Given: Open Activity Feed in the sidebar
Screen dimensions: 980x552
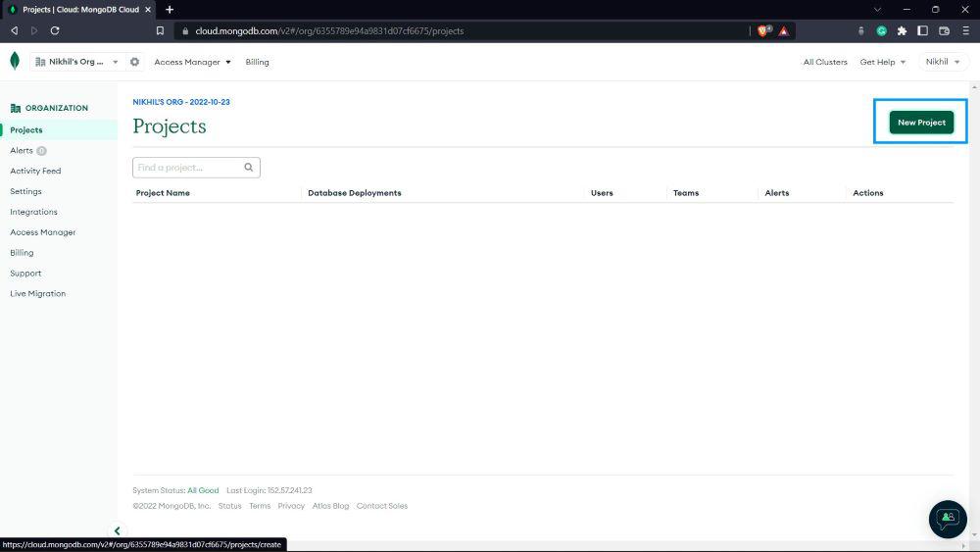Looking at the screenshot, I should (x=35, y=171).
